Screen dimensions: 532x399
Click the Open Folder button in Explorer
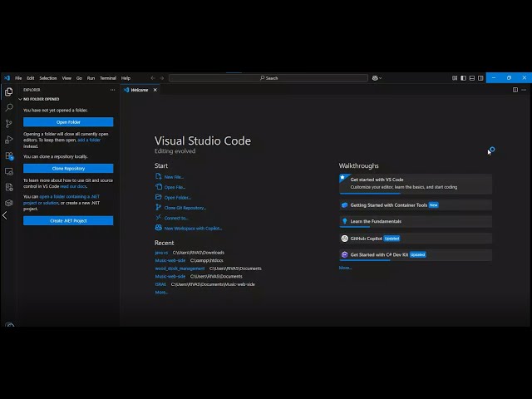68,122
